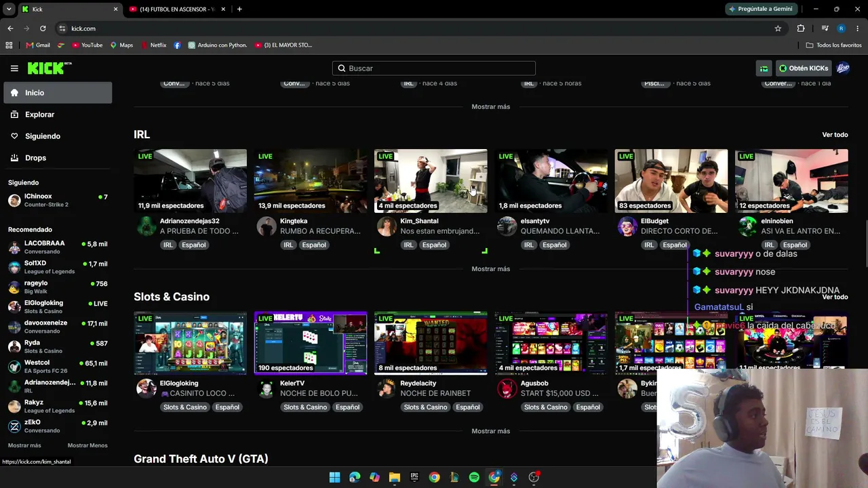Expand the top category row's Mostrar más
Screen dimensions: 868x488
[x=490, y=106]
